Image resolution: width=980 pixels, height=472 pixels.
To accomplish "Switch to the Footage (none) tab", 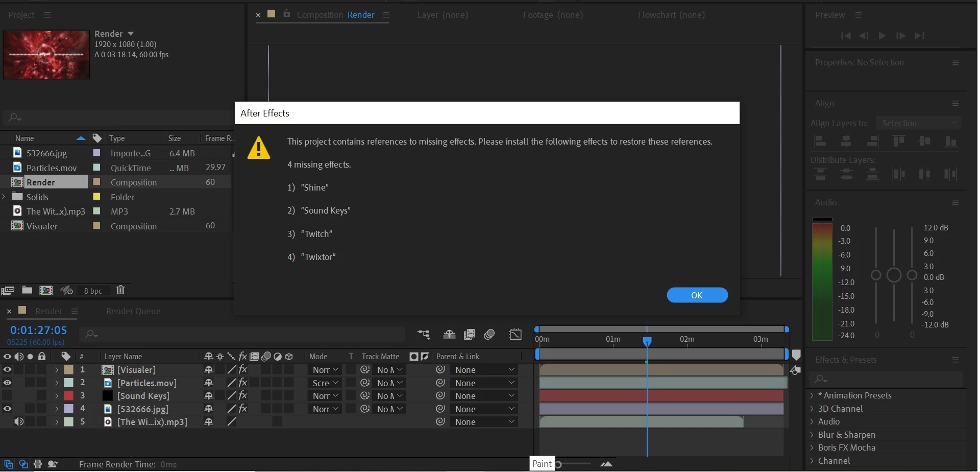I will click(553, 15).
